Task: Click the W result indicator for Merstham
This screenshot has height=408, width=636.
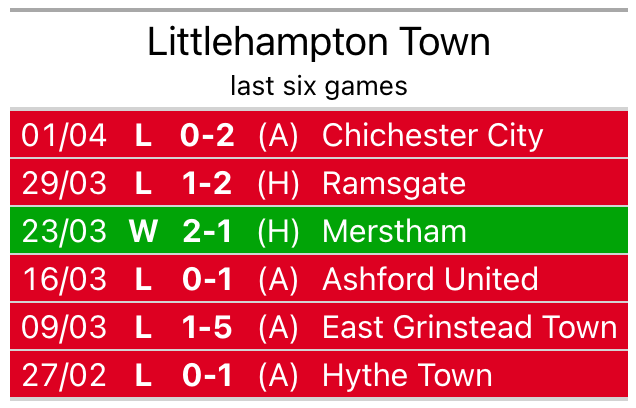Action: point(143,232)
